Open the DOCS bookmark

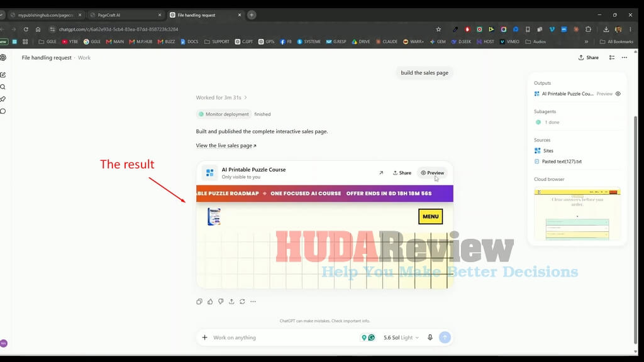tap(189, 42)
